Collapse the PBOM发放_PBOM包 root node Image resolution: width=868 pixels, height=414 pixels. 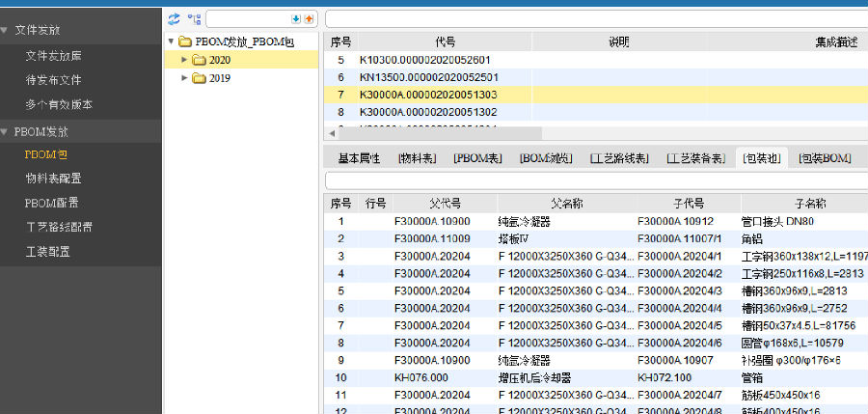[171, 41]
